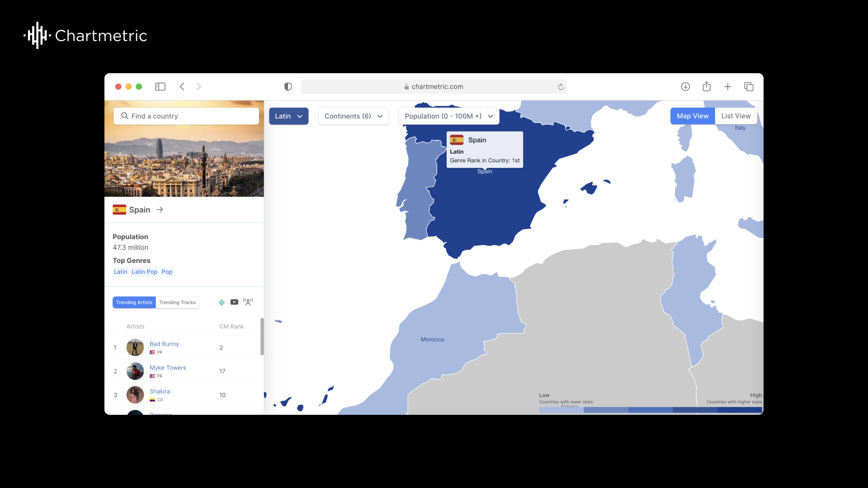
Task: Select Shakira artist row
Action: (183, 394)
